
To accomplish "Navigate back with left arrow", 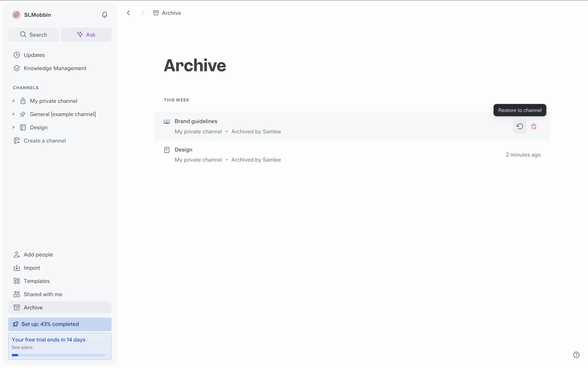I will coord(129,13).
